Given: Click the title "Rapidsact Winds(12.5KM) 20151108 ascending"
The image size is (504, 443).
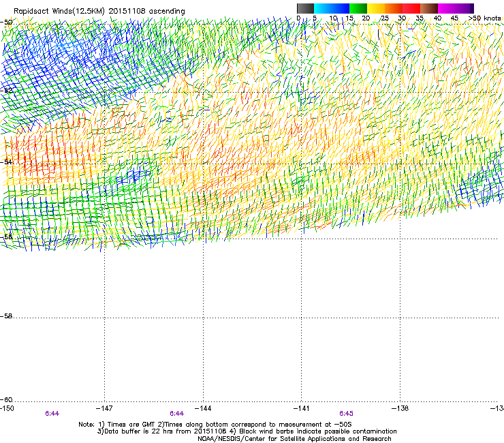Looking at the screenshot, I should (99, 12).
